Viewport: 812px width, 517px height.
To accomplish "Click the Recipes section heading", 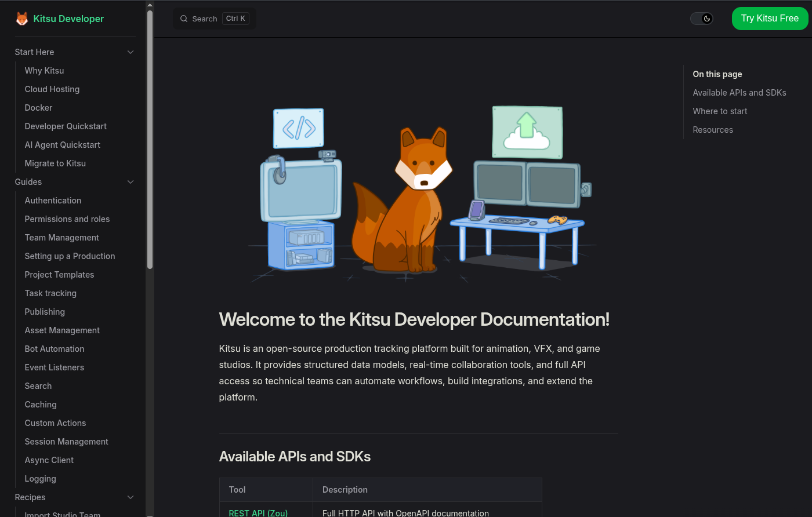I will click(x=30, y=497).
